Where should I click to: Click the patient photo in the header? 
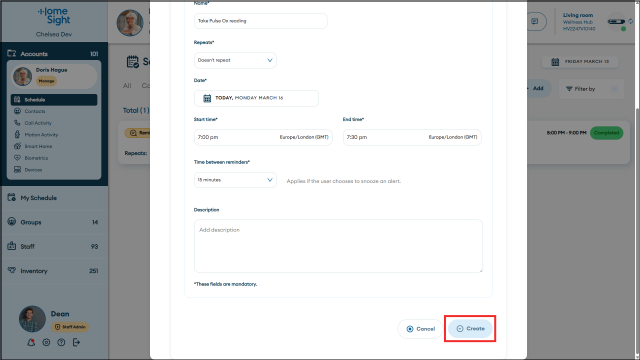[130, 23]
